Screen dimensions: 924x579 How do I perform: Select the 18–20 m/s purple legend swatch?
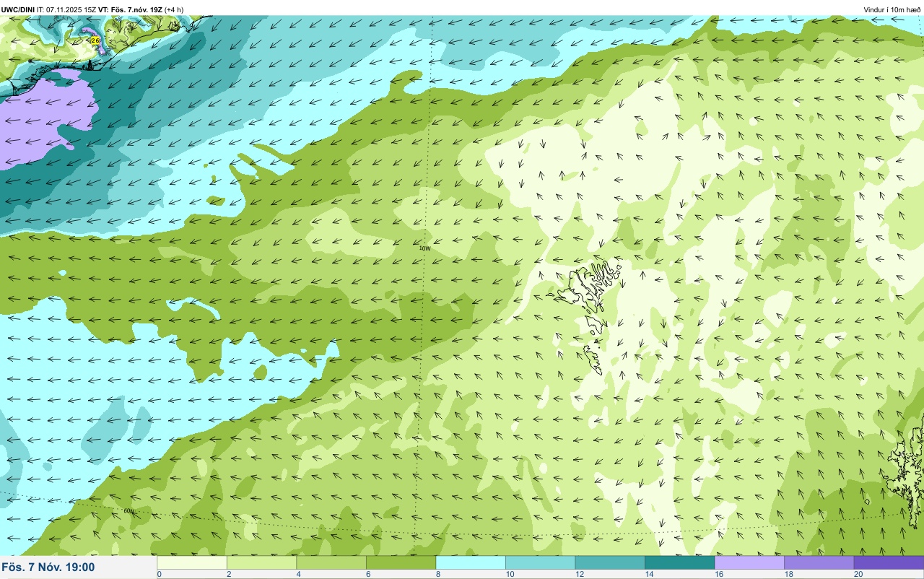coord(819,562)
